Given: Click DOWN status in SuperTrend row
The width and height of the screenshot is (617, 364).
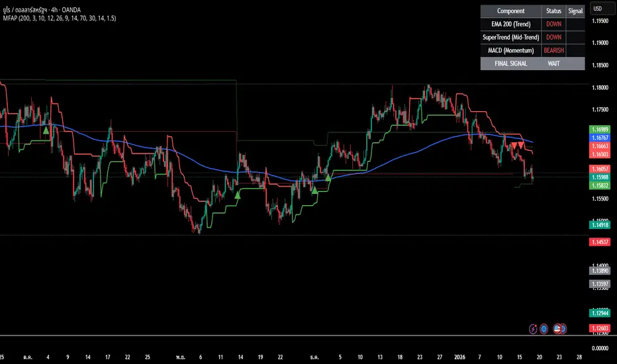Looking at the screenshot, I should point(553,37).
